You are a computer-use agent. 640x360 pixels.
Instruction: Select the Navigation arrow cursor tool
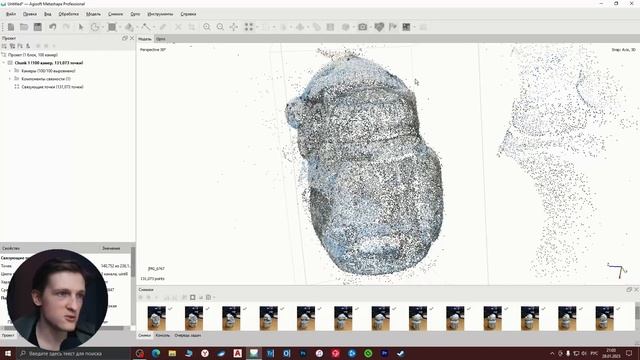click(x=81, y=27)
